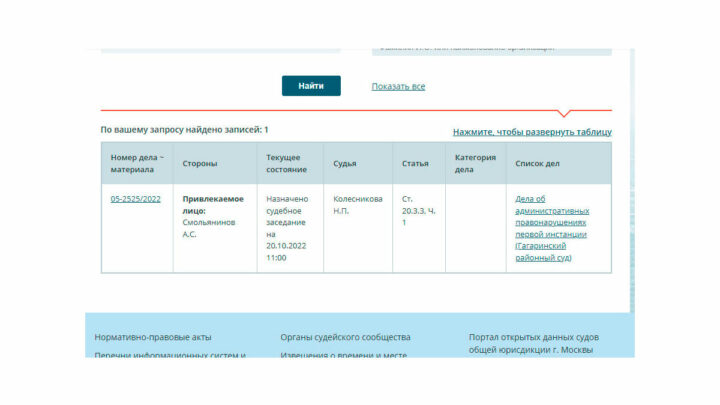The height and width of the screenshot is (405, 720).
Task: Sort by Номер дела материала header
Action: (137, 163)
